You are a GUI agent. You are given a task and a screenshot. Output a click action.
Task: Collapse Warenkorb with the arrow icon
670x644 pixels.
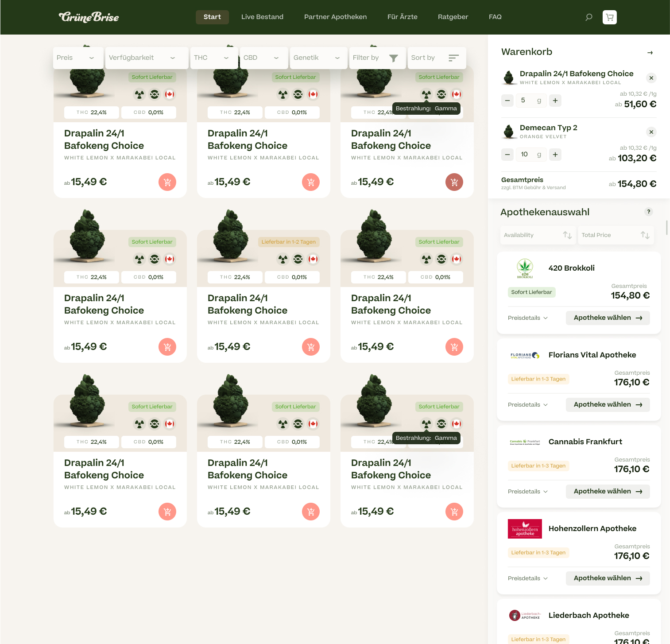[650, 53]
